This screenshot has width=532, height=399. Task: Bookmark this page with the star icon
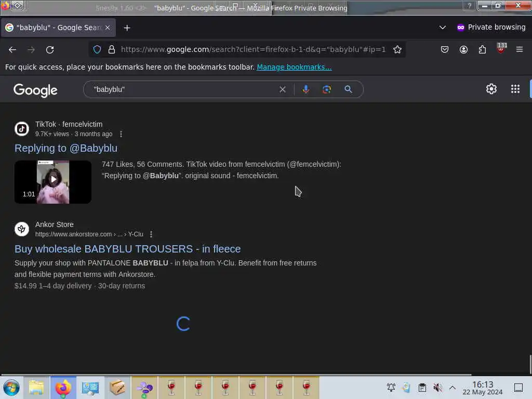coord(397,49)
